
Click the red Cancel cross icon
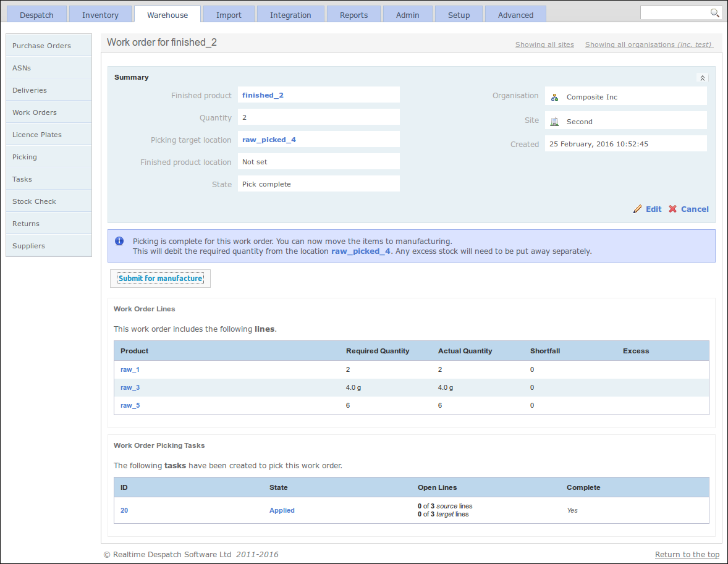[672, 209]
